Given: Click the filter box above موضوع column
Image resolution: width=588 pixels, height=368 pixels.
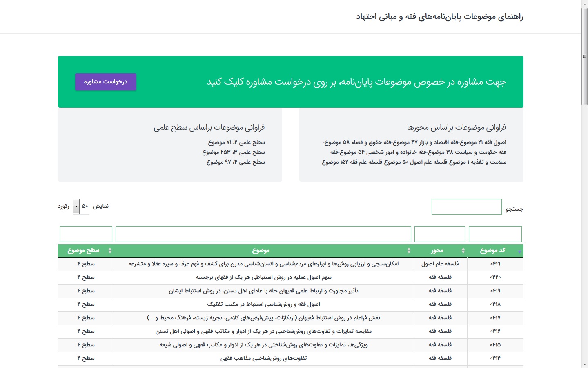Looking at the screenshot, I should [263, 234].
